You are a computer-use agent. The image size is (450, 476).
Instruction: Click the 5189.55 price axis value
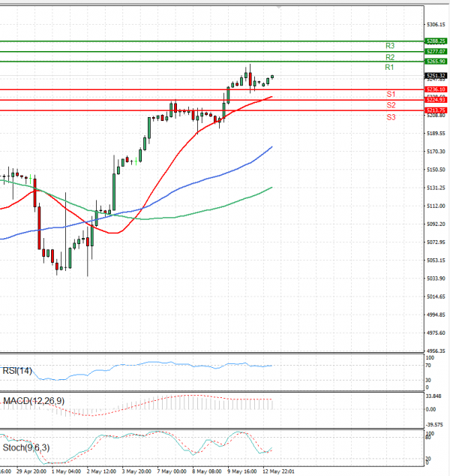click(436, 134)
